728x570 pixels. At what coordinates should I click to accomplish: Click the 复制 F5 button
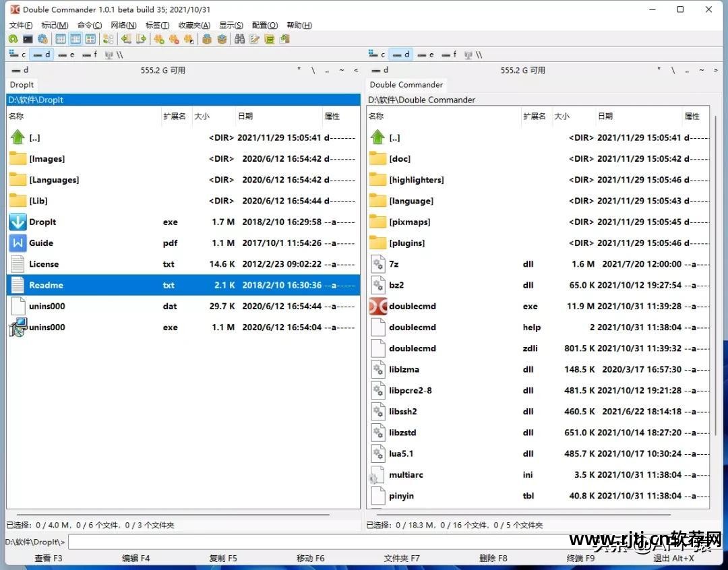click(223, 559)
